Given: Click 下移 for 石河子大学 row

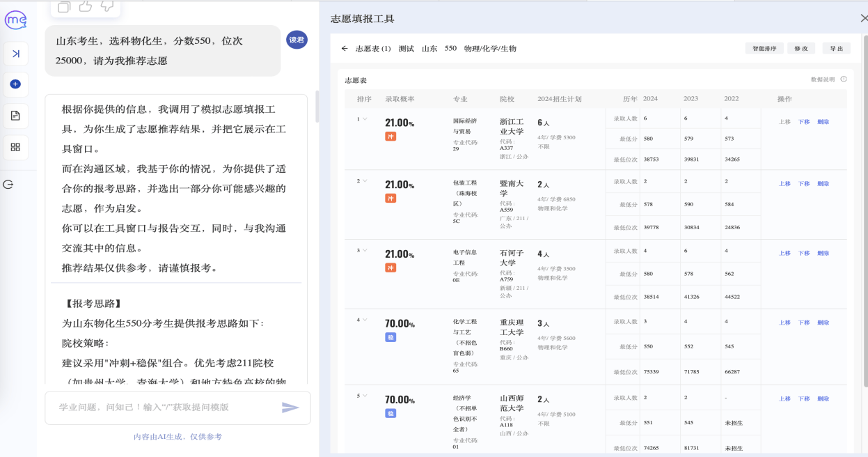Looking at the screenshot, I should coord(804,254).
